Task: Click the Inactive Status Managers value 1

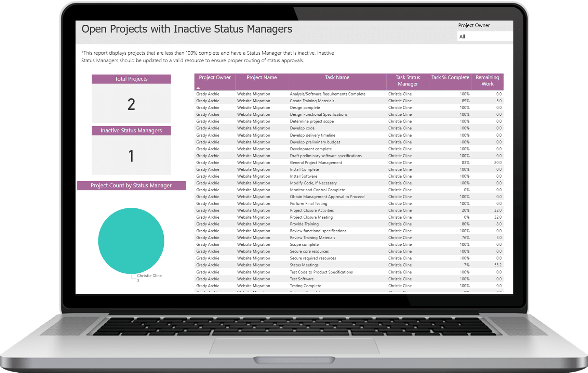Action: tap(131, 156)
